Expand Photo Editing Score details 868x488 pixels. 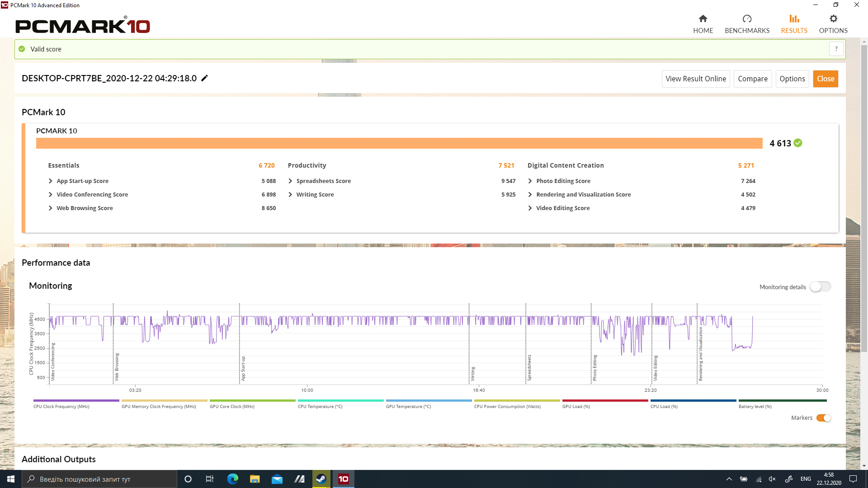click(530, 181)
